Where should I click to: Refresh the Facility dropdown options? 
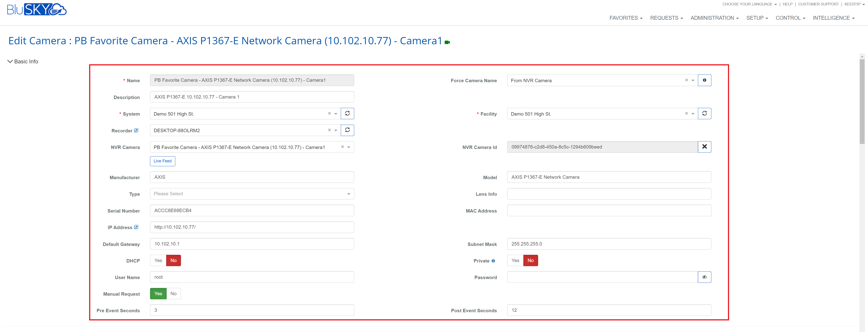tap(704, 114)
